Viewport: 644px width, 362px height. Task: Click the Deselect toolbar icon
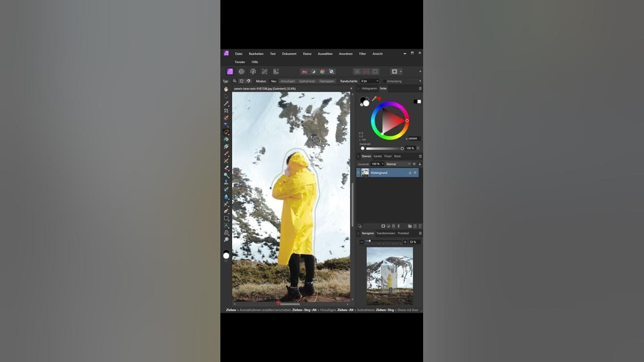click(366, 71)
